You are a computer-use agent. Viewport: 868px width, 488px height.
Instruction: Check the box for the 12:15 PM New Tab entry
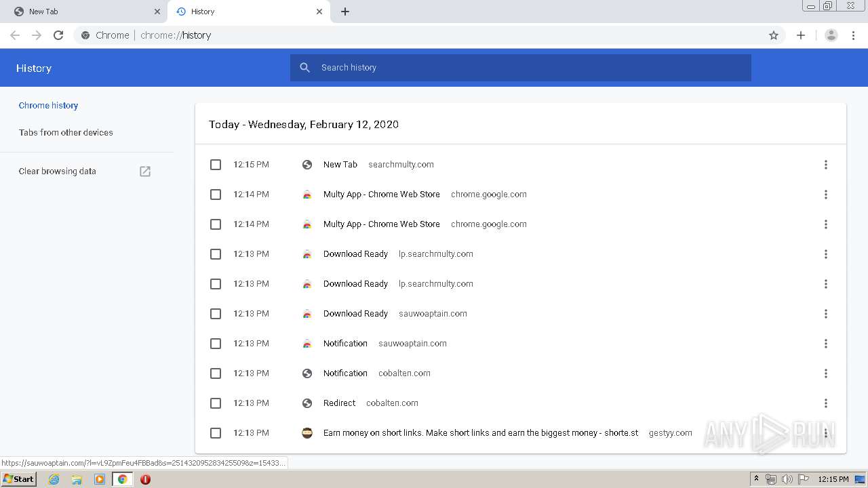[216, 165]
